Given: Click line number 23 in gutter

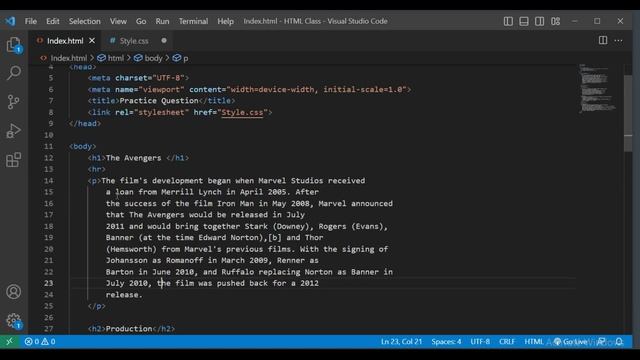Looking at the screenshot, I should pos(49,283).
